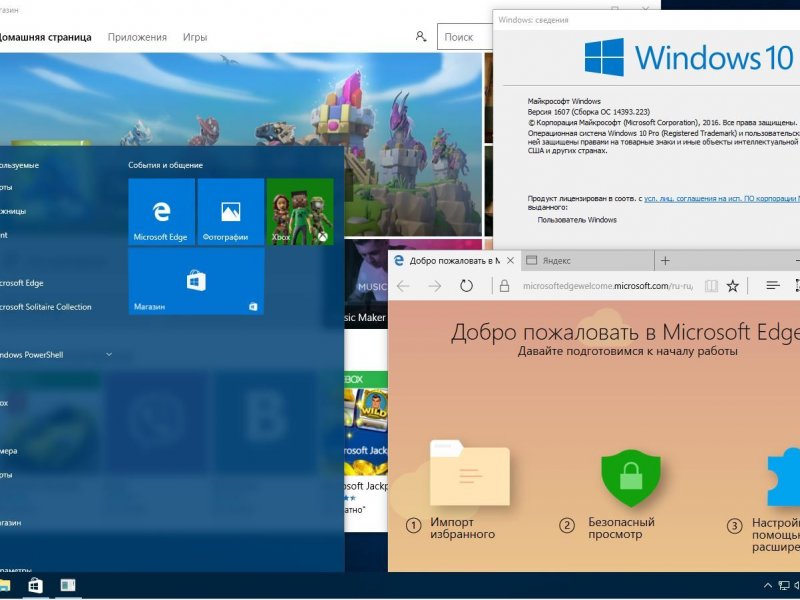800x600 pixels.
Task: Open Store from the taskbar
Action: point(35,585)
